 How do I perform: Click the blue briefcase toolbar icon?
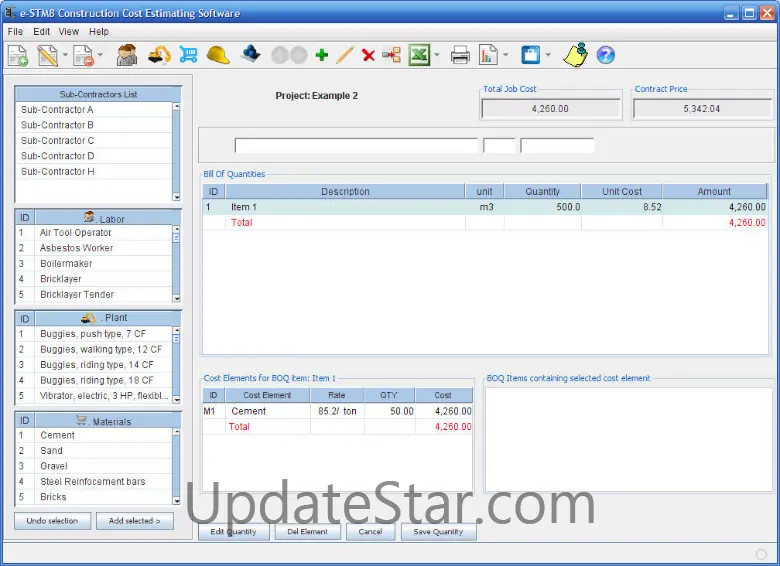pos(530,55)
